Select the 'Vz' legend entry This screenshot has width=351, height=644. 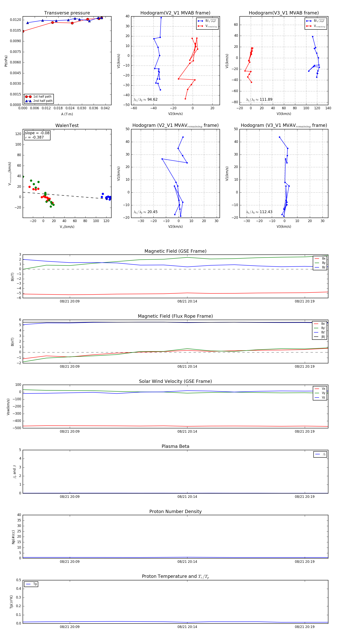point(320,398)
